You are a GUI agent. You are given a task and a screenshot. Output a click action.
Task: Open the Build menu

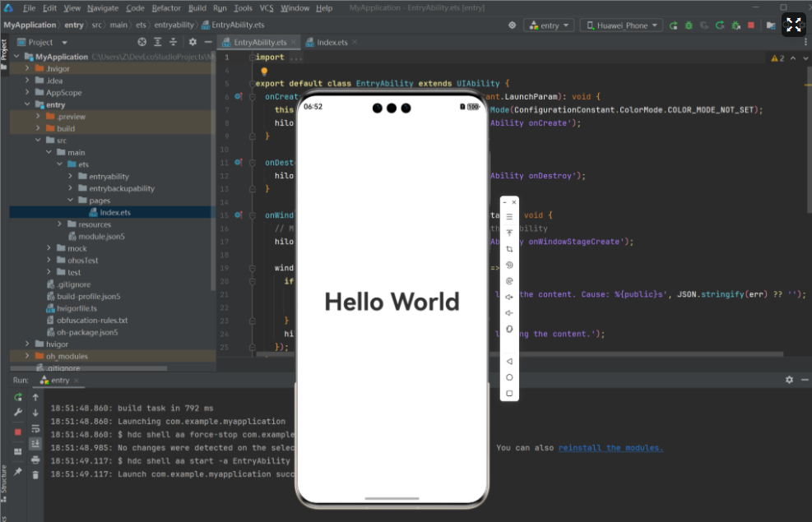click(197, 7)
